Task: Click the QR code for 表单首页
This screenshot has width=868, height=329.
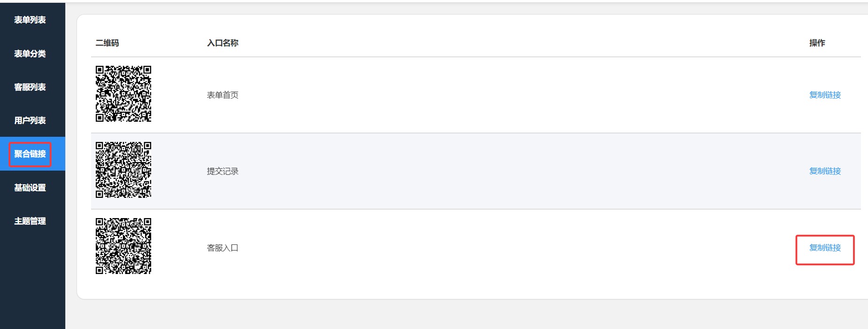Action: 123,94
